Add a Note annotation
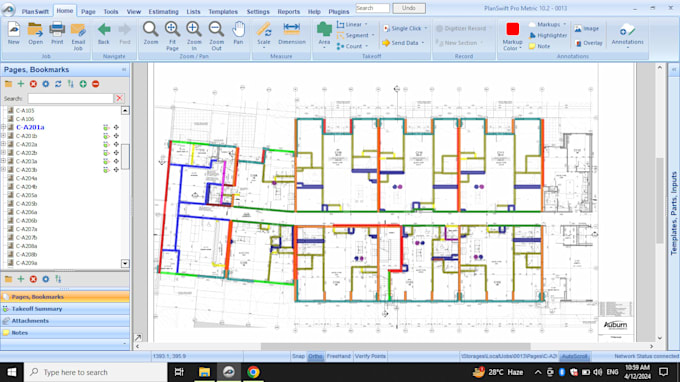This screenshot has height=382, width=680. 539,46
